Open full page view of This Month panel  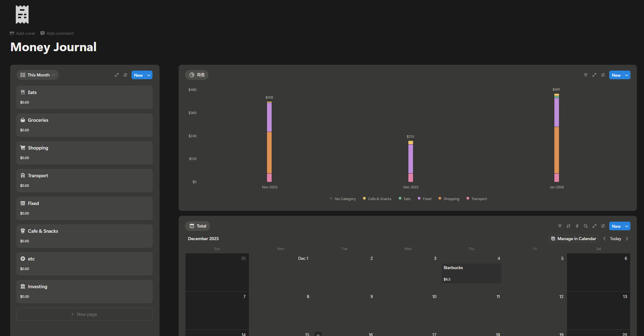coord(117,75)
